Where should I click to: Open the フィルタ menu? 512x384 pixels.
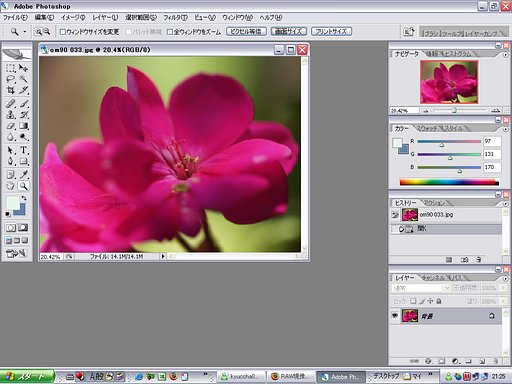click(x=175, y=17)
